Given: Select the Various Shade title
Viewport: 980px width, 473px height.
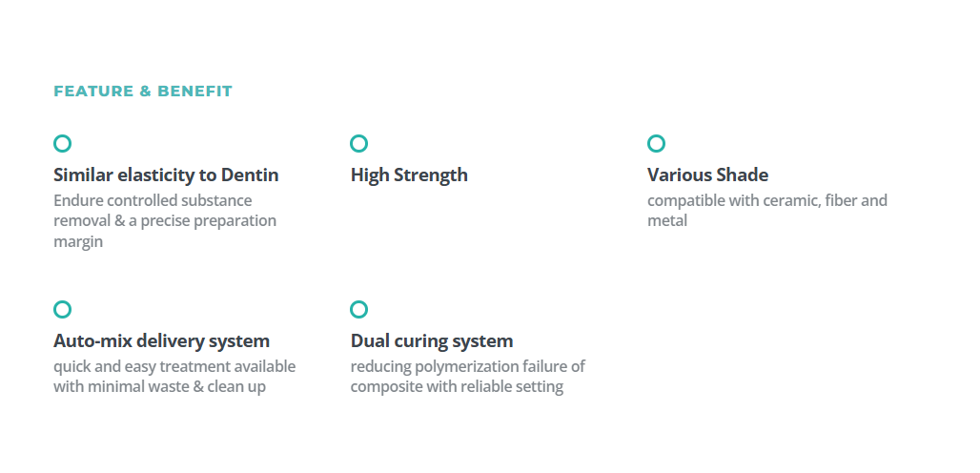Looking at the screenshot, I should pos(708,175).
